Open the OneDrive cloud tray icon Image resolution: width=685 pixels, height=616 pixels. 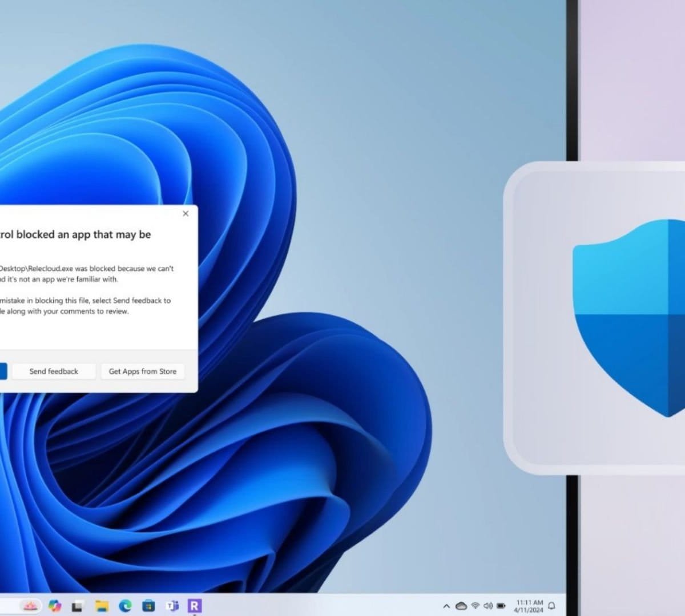click(x=461, y=606)
